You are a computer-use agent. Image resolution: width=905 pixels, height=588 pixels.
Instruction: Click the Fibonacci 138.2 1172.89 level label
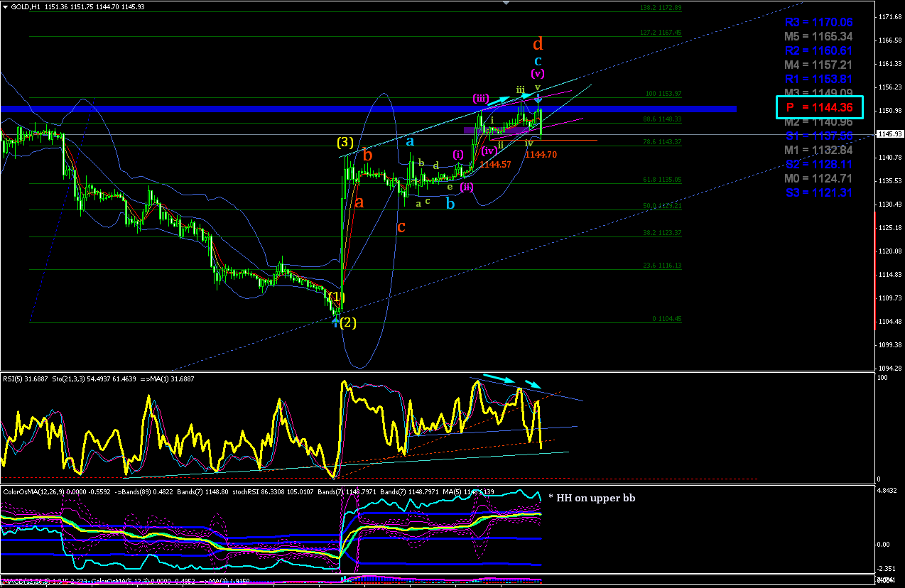(x=659, y=8)
